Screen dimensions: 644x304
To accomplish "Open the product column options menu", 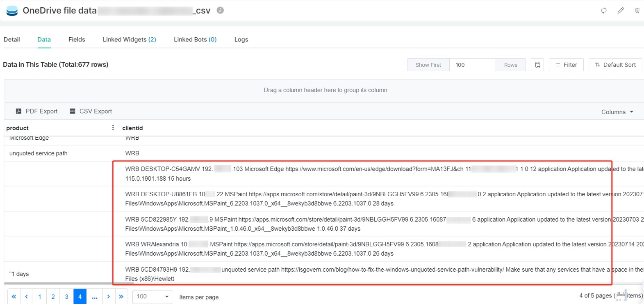I will 113,128.
